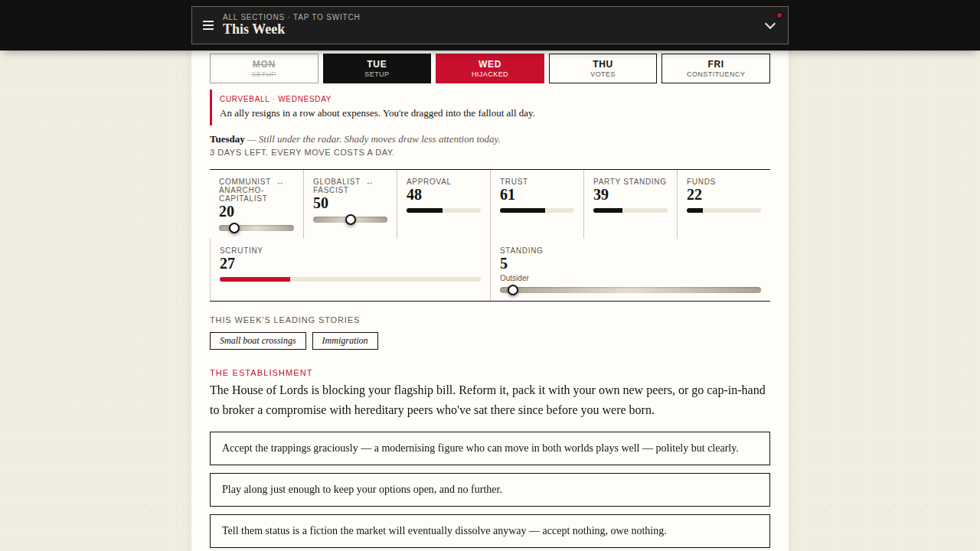Select the TUE Setup day tab

tap(377, 68)
